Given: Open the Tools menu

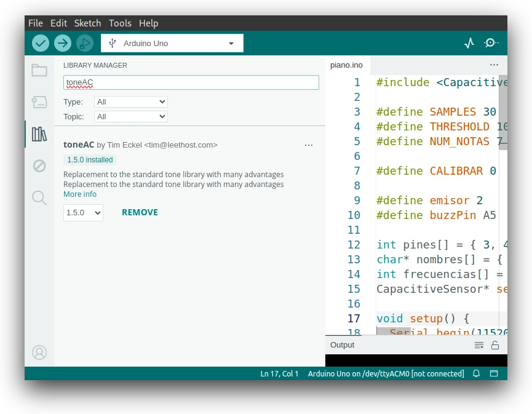Looking at the screenshot, I should pyautogui.click(x=120, y=23).
